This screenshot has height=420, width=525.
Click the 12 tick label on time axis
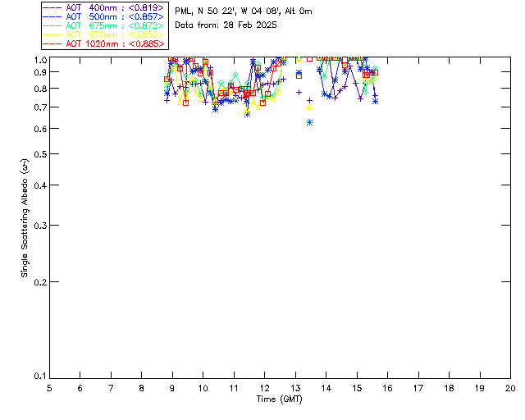[x=264, y=387]
